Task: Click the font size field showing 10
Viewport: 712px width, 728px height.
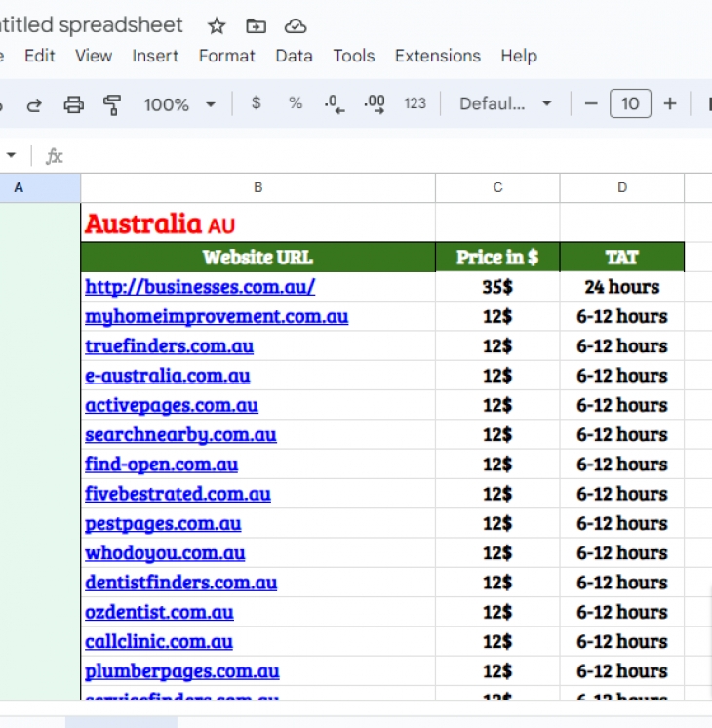Action: (x=630, y=103)
